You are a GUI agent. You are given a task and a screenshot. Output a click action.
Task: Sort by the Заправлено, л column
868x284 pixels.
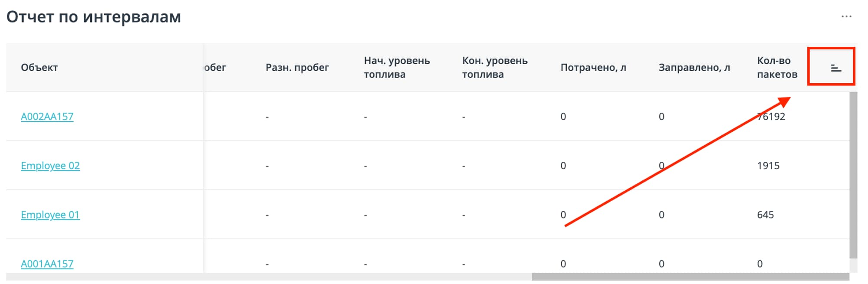[x=694, y=67]
